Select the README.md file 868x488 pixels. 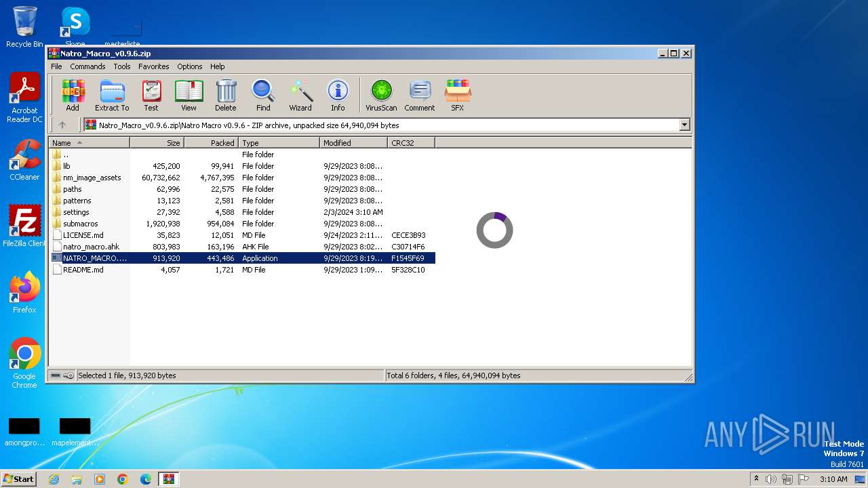[x=242, y=270]
